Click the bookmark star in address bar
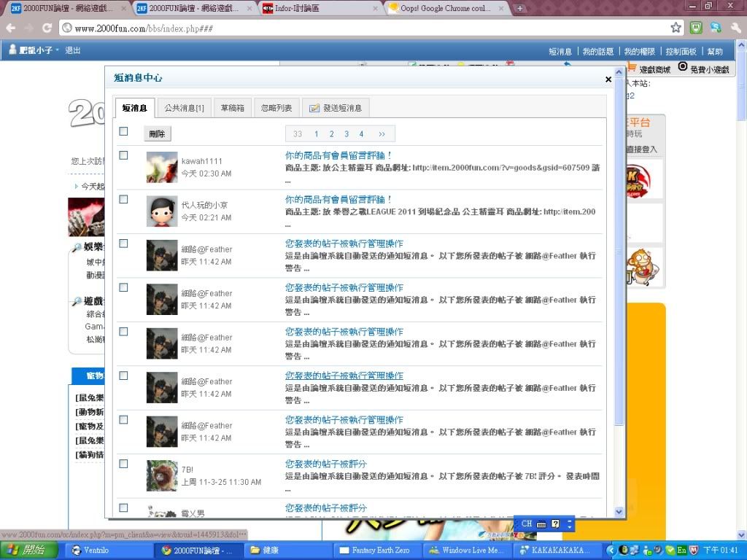Viewport: 747px width, 560px height. pos(676,28)
